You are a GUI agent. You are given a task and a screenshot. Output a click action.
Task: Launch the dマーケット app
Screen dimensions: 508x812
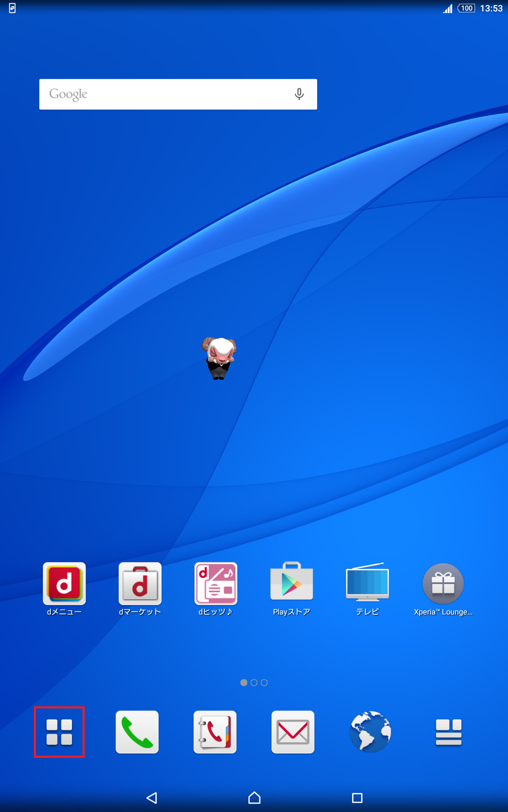(x=140, y=589)
